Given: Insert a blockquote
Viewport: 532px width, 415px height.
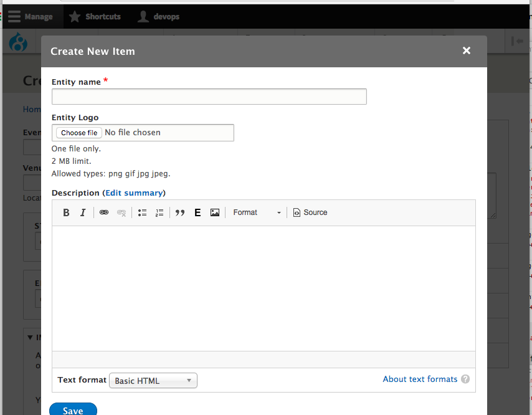Looking at the screenshot, I should pos(179,212).
